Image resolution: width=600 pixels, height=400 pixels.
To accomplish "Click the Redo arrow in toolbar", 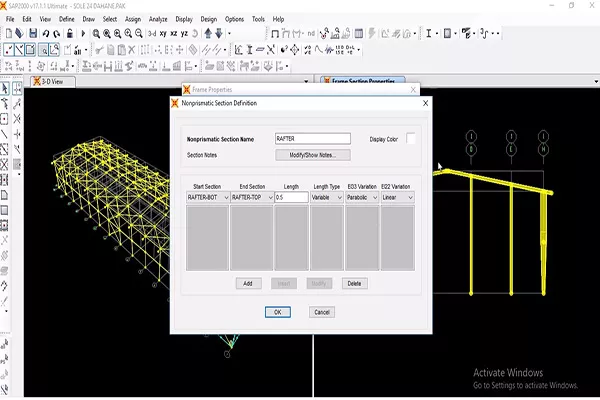I will point(55,33).
